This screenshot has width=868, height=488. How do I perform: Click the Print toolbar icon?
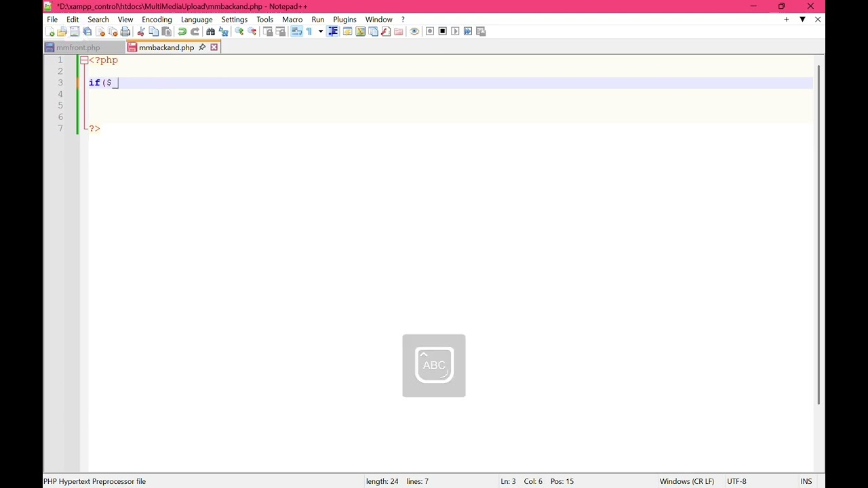(125, 31)
